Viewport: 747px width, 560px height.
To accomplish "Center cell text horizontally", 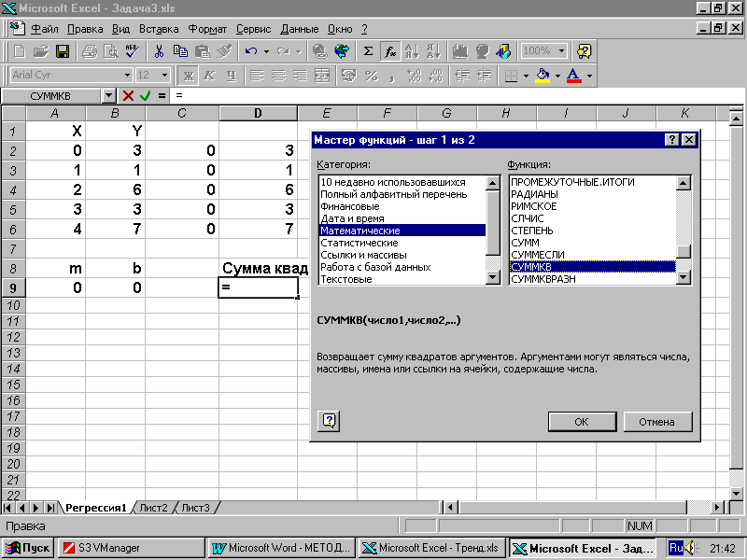I will click(278, 76).
